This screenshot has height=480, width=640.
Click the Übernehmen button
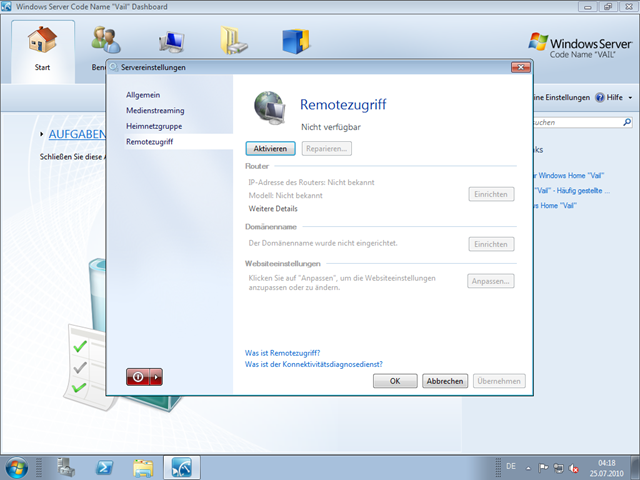(x=499, y=381)
